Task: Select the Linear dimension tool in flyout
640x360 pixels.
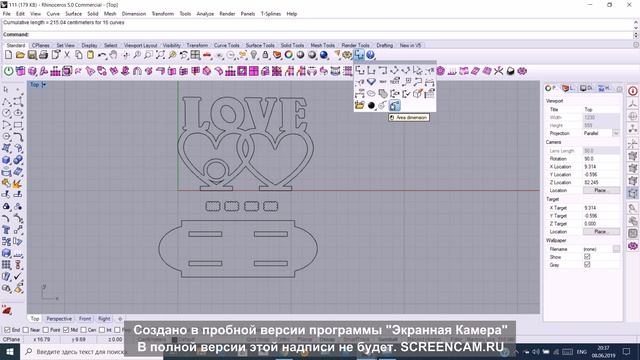Action: (359, 70)
